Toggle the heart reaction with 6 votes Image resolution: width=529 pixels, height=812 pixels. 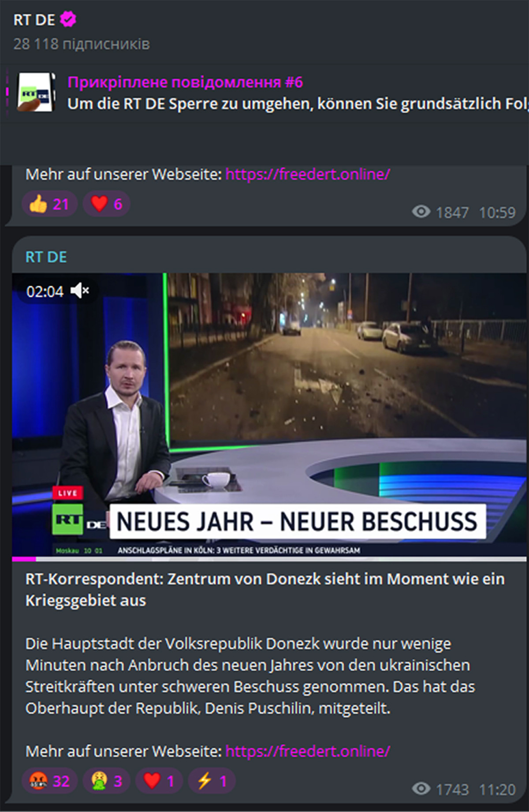point(106,204)
